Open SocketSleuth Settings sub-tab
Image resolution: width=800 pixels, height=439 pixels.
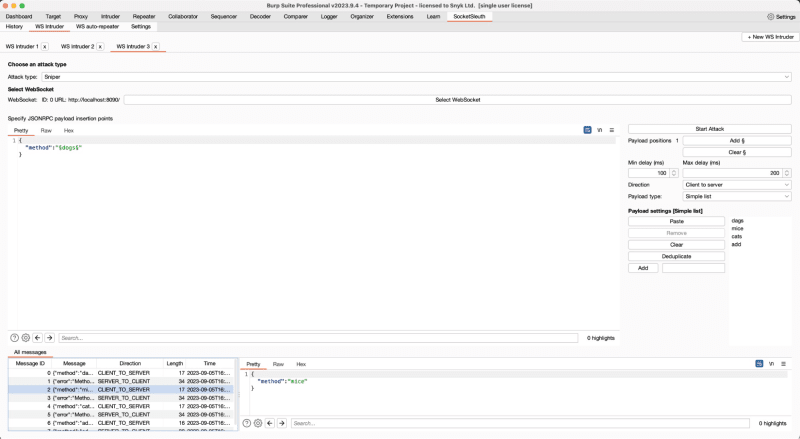(x=141, y=27)
